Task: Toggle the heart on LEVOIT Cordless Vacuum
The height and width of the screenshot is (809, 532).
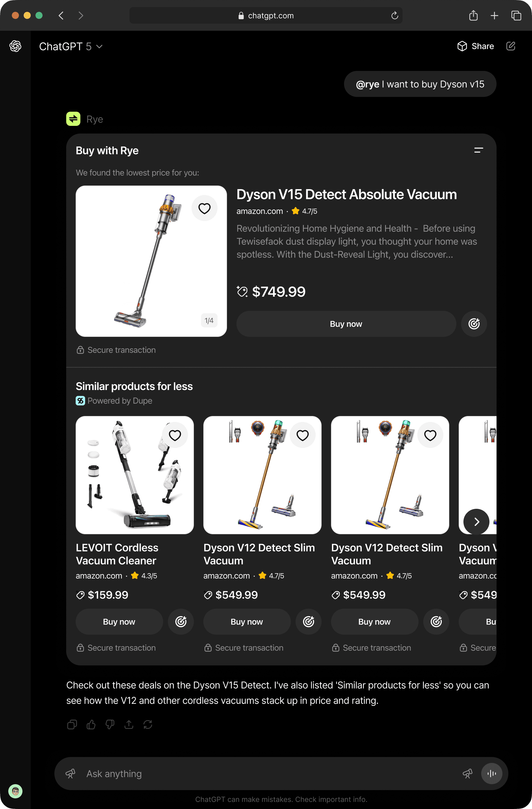Action: point(175,435)
